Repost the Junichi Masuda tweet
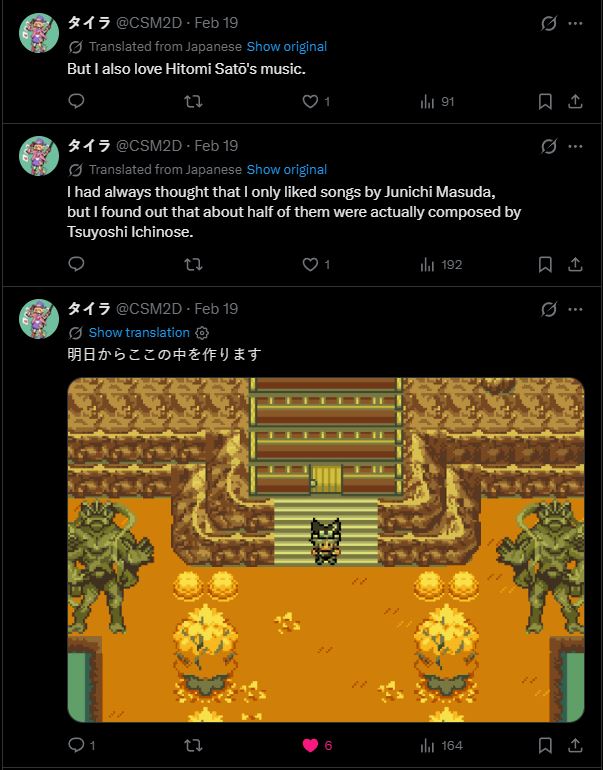The image size is (603, 770). pyautogui.click(x=193, y=264)
